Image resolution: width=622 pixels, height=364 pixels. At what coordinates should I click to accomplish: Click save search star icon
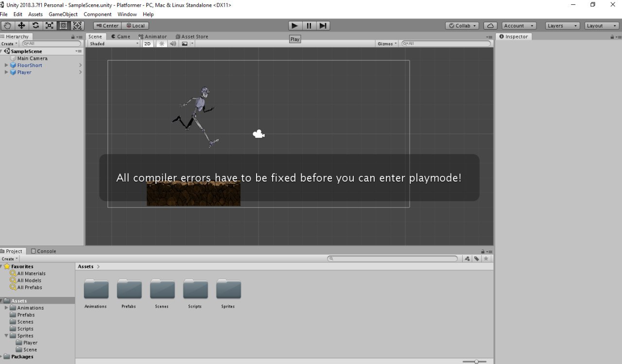485,259
